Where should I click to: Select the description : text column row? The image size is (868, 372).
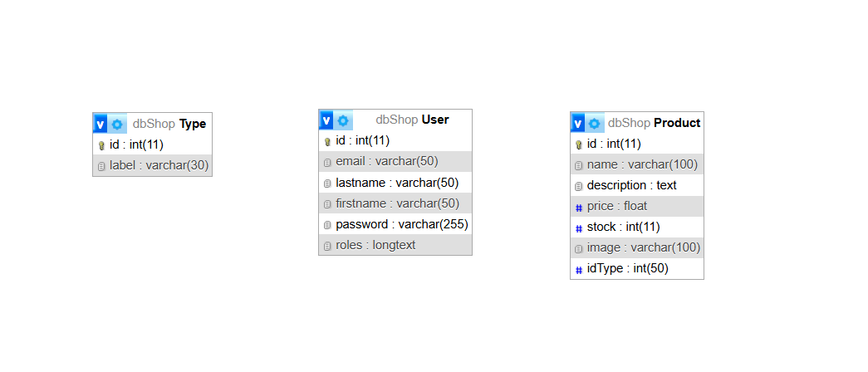631,185
